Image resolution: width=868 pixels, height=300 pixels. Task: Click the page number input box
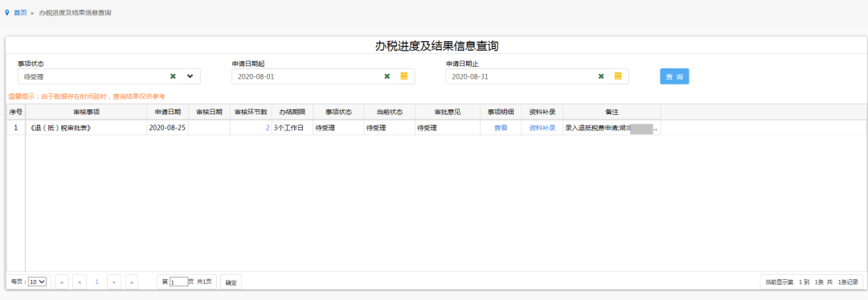[178, 282]
